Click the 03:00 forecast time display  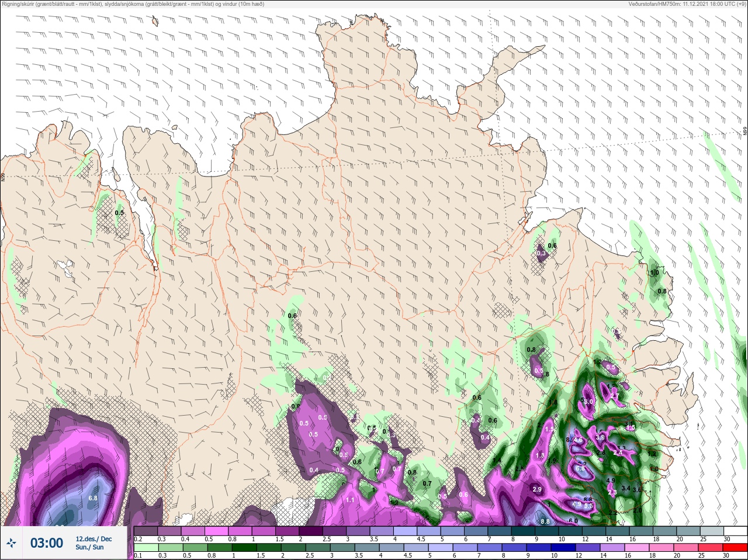47,543
